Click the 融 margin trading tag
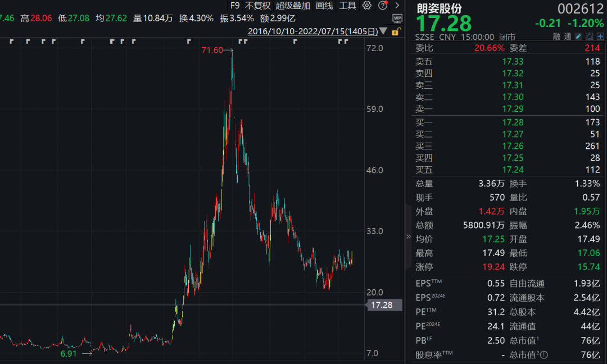The height and width of the screenshot is (364, 607). pos(556,37)
